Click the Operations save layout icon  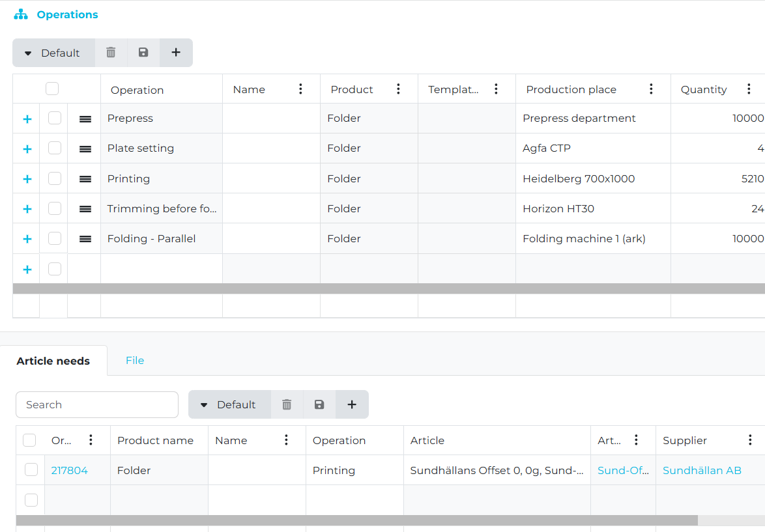click(x=143, y=53)
